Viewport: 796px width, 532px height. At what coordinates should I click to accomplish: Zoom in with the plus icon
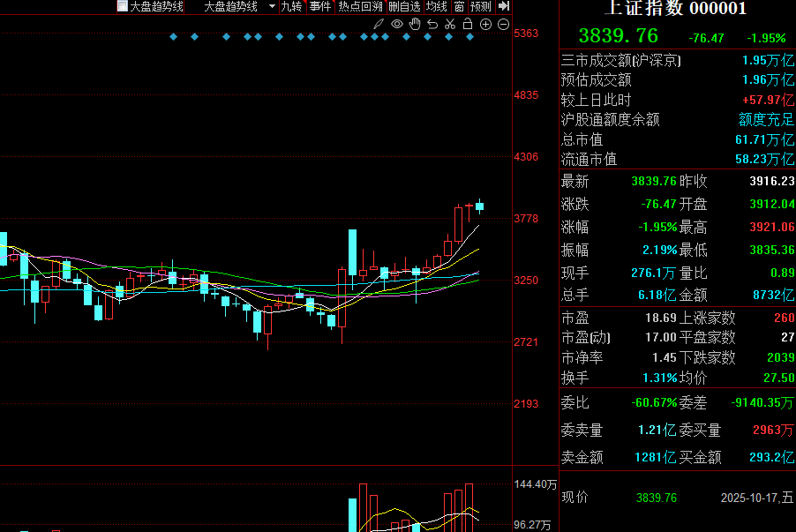pos(484,24)
